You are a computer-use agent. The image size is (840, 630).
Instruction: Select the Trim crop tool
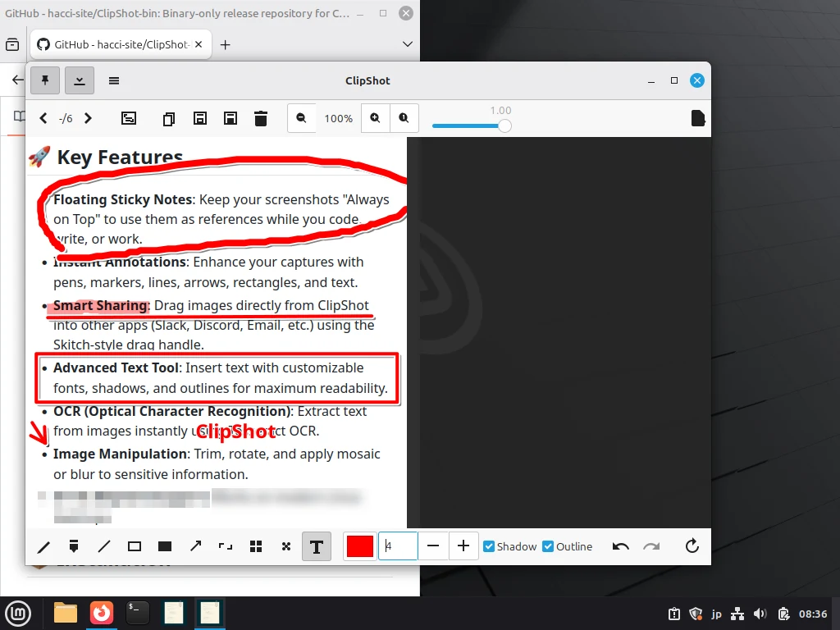[226, 546]
